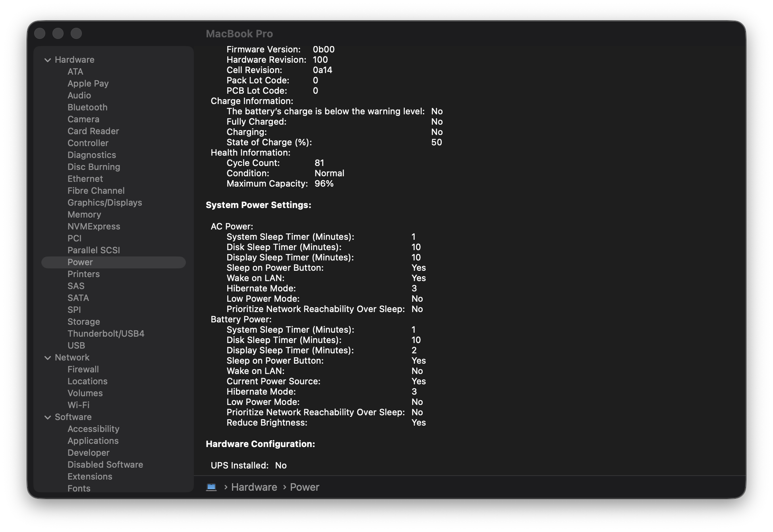Viewport: 773px width, 532px height.
Task: Select Bluetooth in the sidebar
Action: tap(87, 107)
